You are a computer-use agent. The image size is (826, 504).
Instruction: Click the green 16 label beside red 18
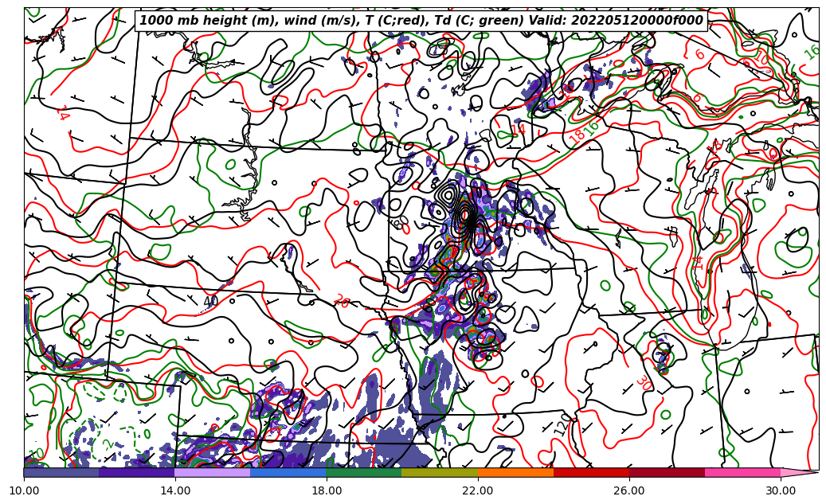pos(592,127)
